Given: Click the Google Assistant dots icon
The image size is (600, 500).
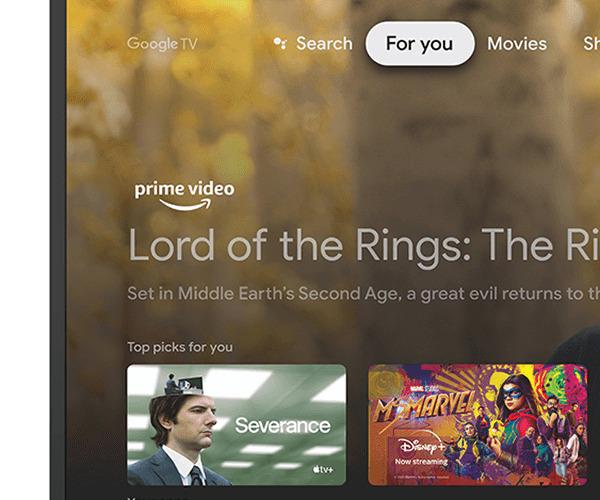Looking at the screenshot, I should (x=280, y=43).
